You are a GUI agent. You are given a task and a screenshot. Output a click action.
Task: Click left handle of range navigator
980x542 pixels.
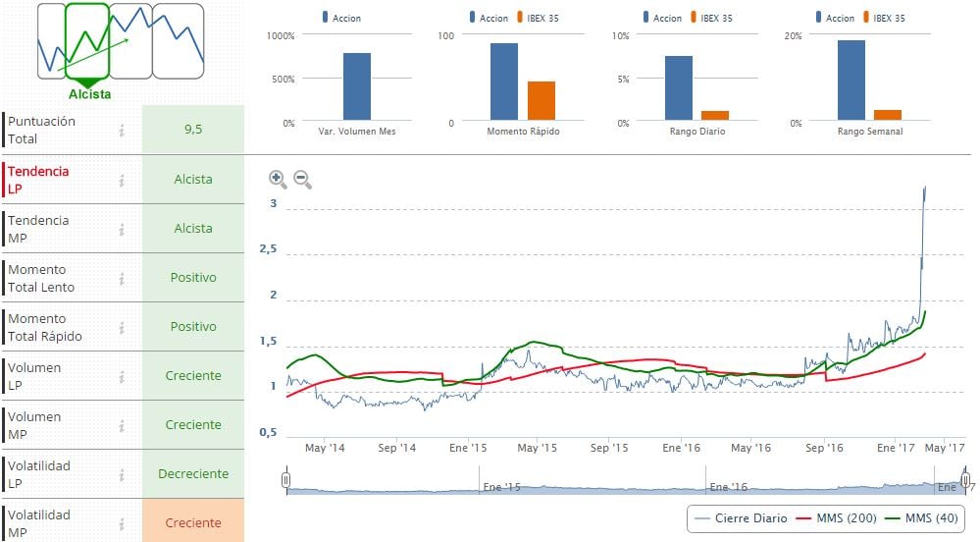pos(286,480)
